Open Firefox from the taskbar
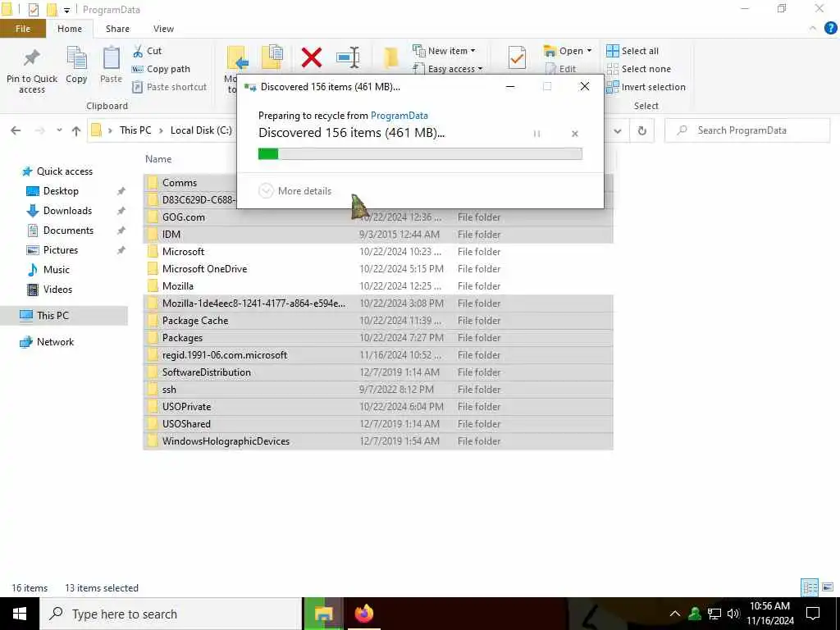 [x=363, y=614]
